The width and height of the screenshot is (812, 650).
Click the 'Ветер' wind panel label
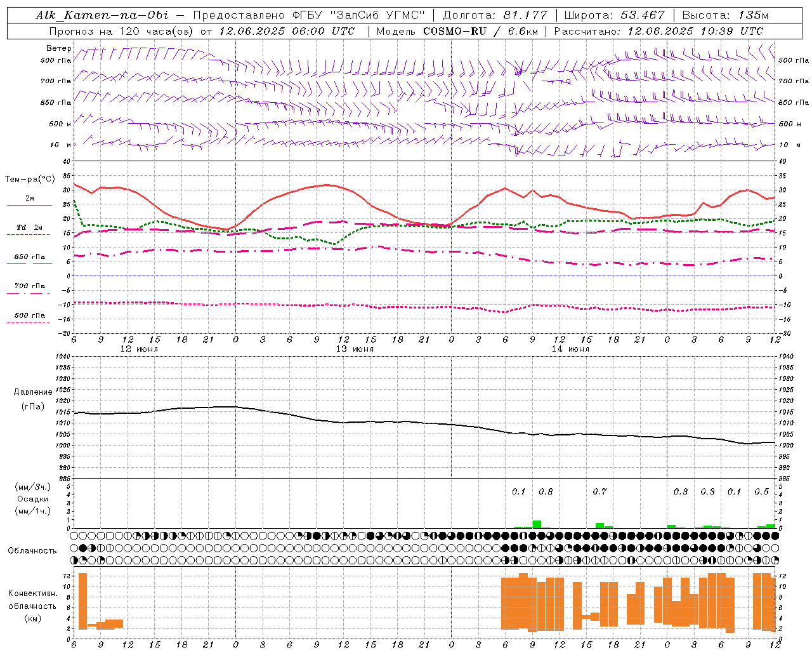pos(59,48)
